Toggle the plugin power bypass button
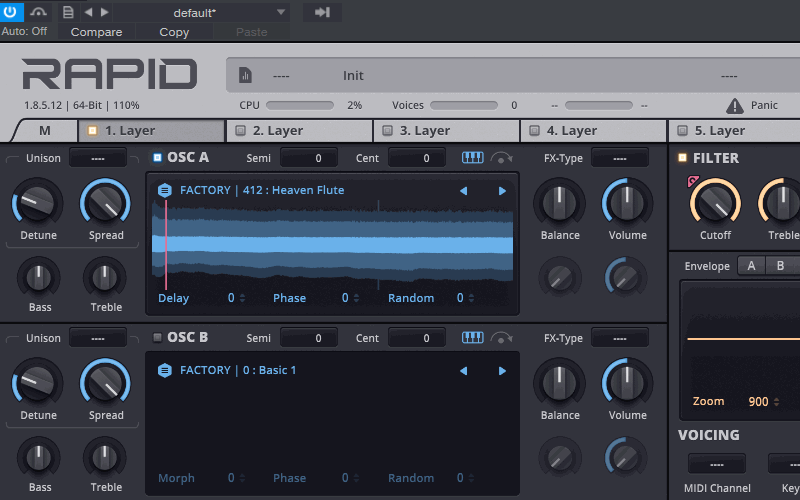 click(x=11, y=12)
